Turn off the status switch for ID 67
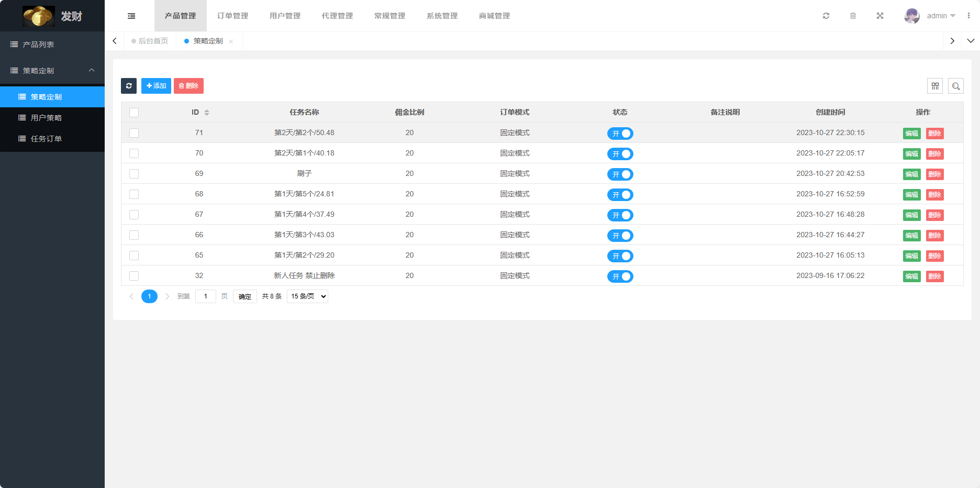 pos(620,215)
